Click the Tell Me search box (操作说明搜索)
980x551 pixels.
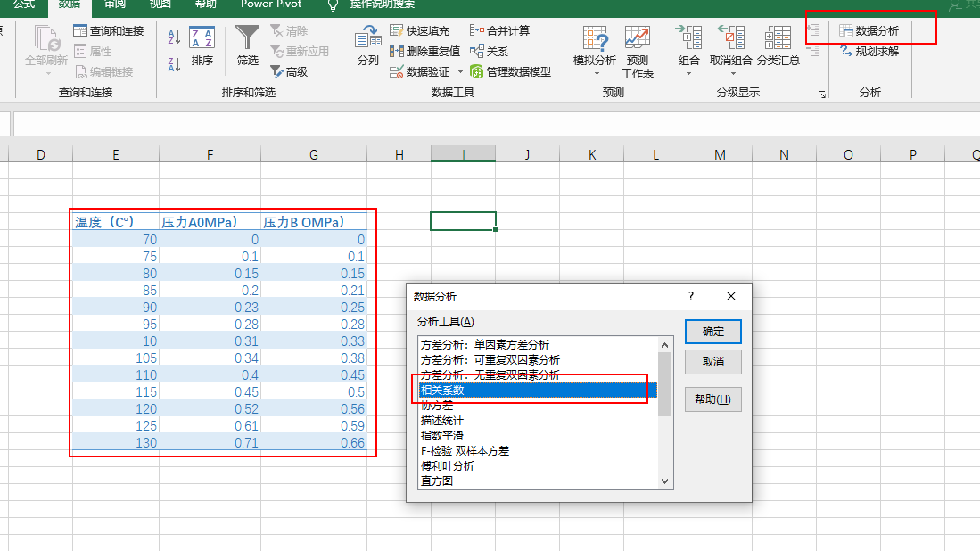(x=382, y=4)
